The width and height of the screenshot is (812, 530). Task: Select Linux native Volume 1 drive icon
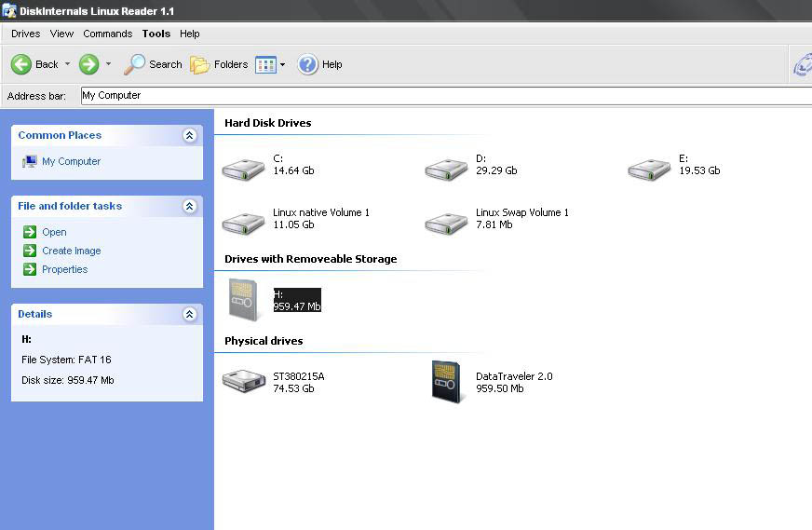(x=243, y=224)
